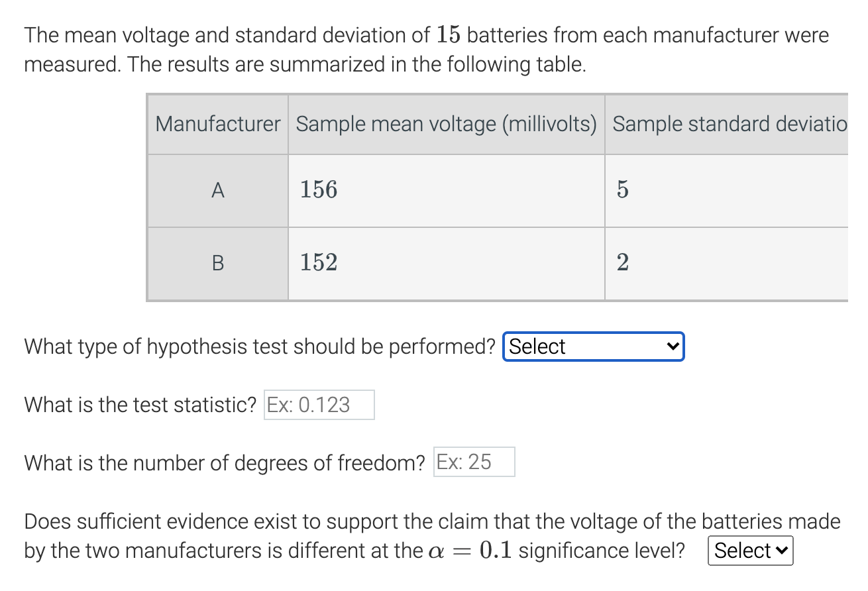
Task: Open the hypothesis test type dropdown
Action: [x=594, y=347]
